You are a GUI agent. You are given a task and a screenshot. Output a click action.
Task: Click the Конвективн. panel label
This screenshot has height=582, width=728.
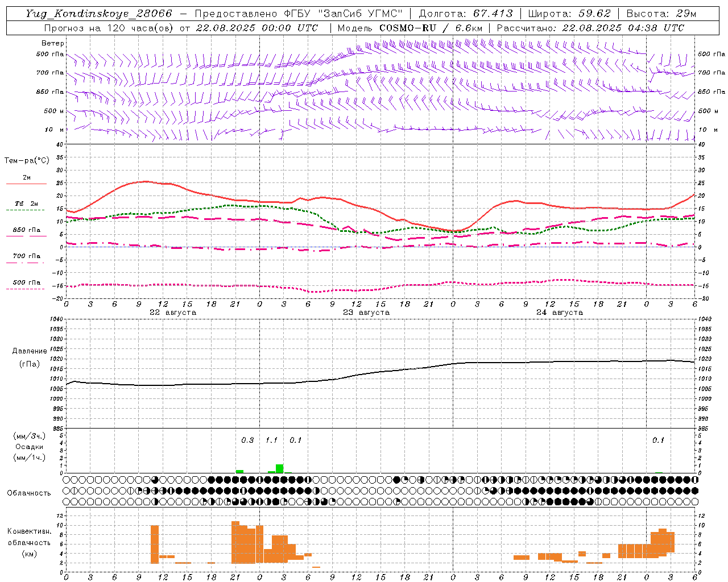tap(29, 531)
